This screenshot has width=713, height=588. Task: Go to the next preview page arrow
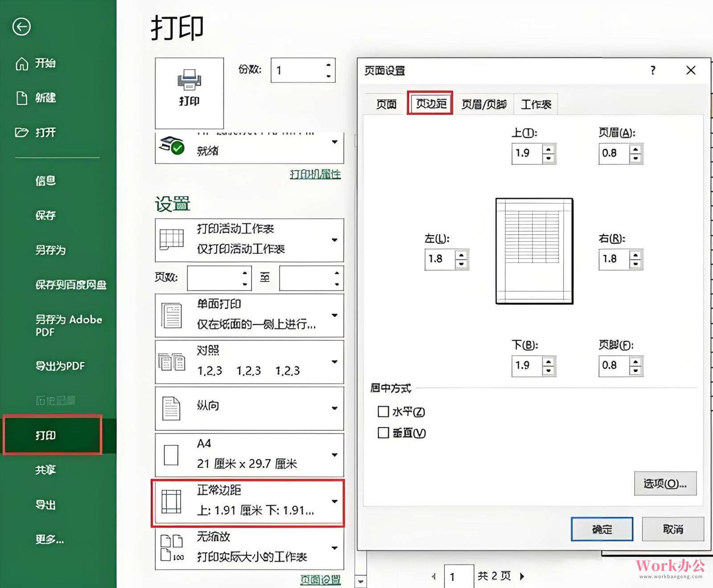tap(522, 576)
